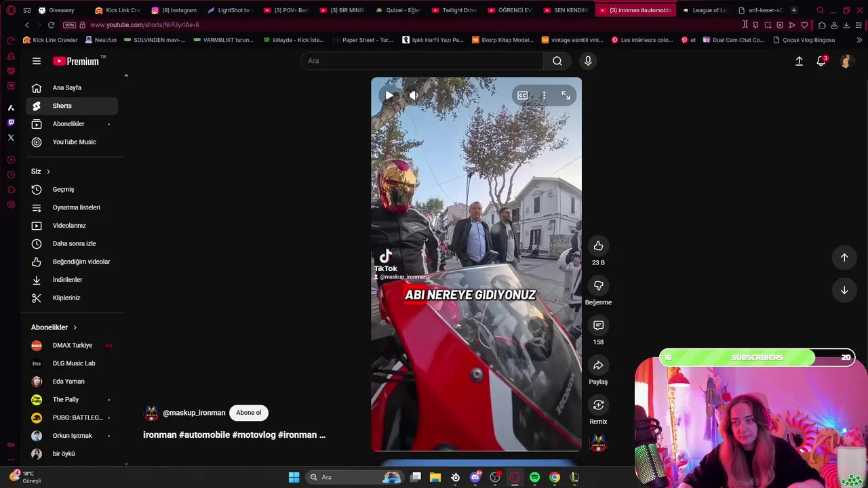Open Geçmiş history
This screenshot has height=488, width=868.
72,190
